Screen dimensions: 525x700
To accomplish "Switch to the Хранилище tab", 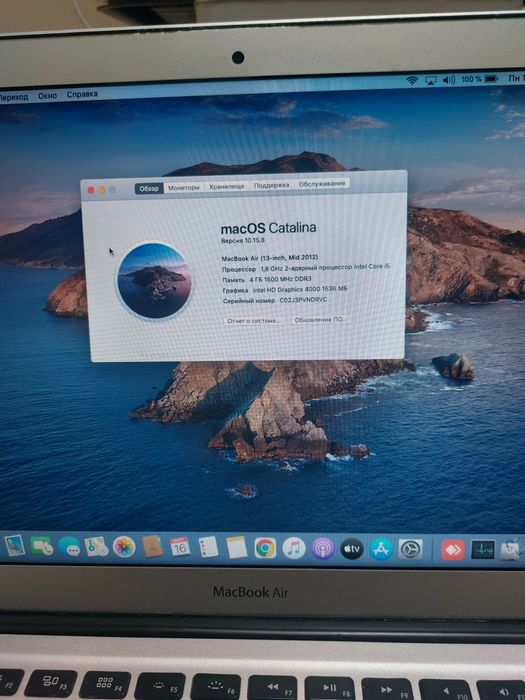I will [x=226, y=187].
